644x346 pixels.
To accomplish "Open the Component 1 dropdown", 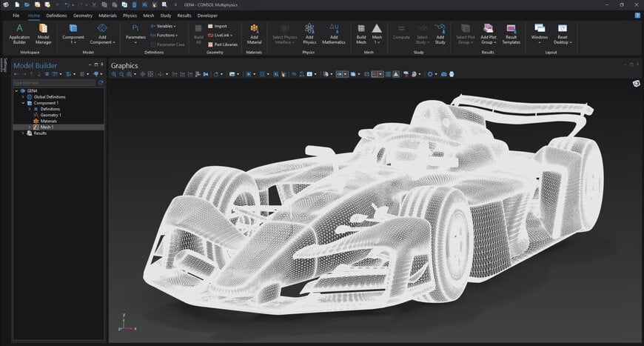I will (73, 33).
